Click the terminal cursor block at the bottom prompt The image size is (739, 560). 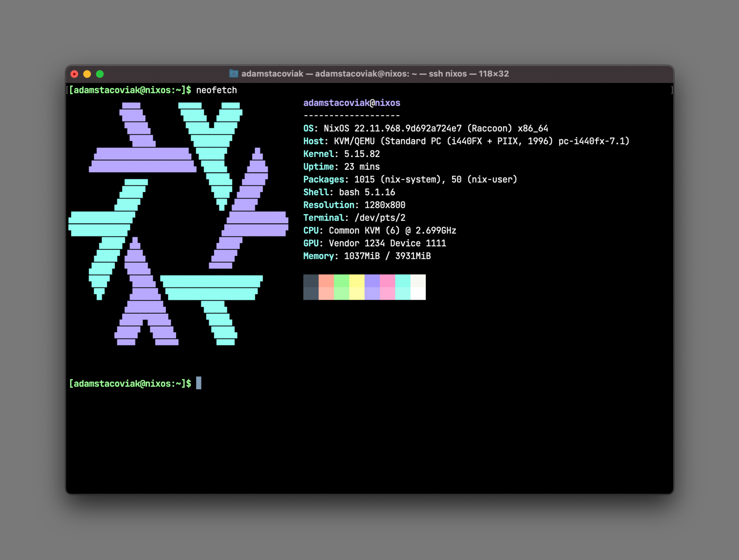[x=199, y=383]
